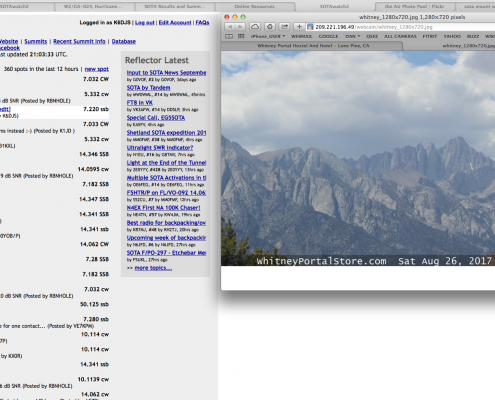Image resolution: width=495 pixels, height=400 pixels.
Task: Open the FITBIT bookmark
Action: pyautogui.click(x=430, y=36)
